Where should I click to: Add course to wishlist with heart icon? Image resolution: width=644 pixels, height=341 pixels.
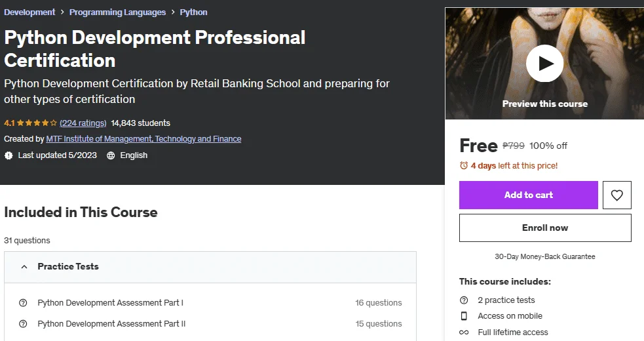coord(617,195)
